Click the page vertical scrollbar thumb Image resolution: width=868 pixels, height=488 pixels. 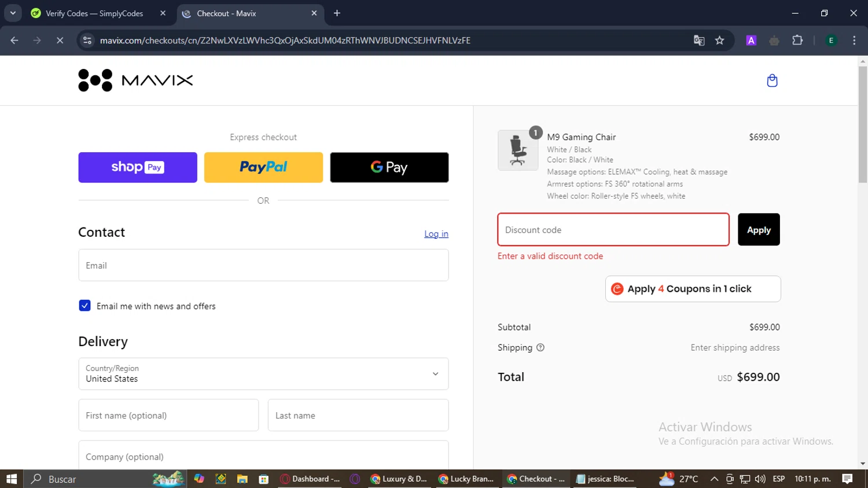coord(863,124)
